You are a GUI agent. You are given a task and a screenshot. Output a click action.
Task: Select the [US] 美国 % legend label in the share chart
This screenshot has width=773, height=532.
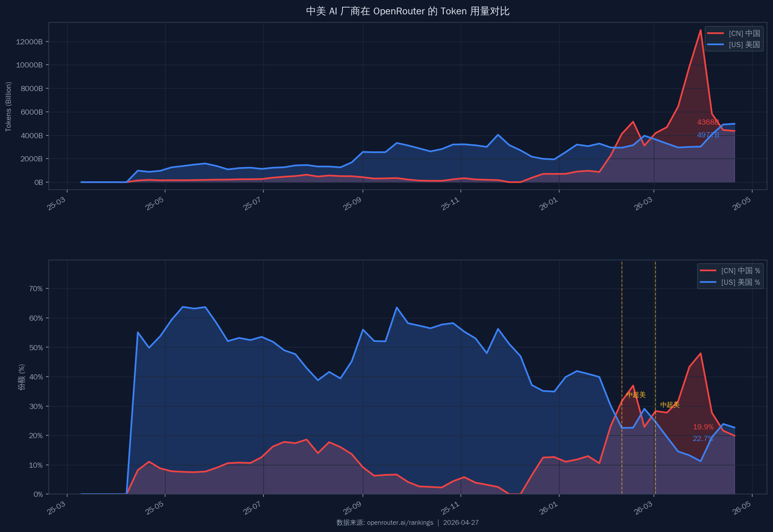(x=741, y=282)
